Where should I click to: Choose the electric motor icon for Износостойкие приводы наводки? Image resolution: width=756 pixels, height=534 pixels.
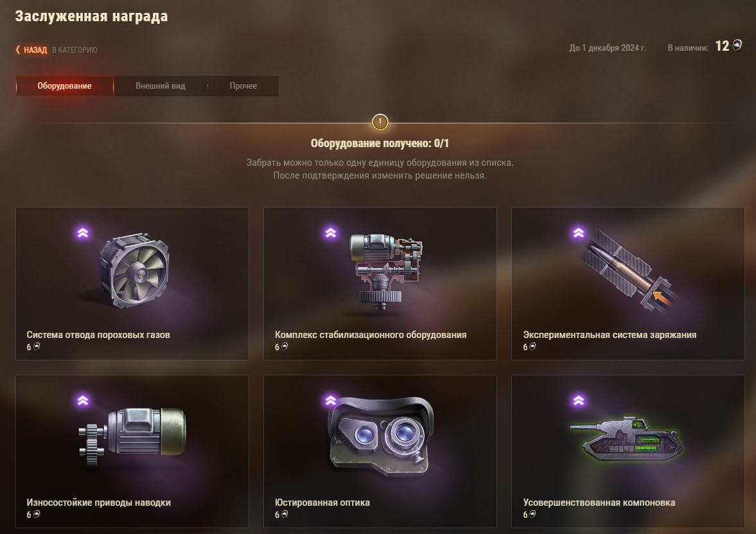tap(132, 436)
